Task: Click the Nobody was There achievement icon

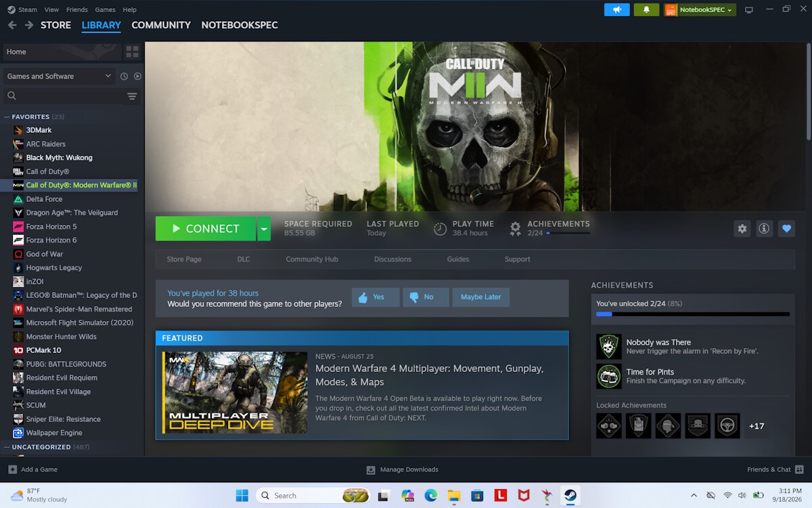Action: coord(609,347)
